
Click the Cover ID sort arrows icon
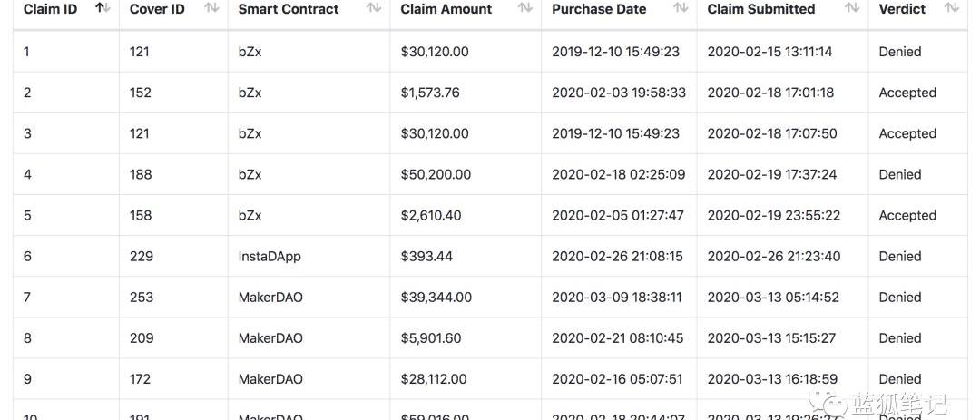point(211,8)
